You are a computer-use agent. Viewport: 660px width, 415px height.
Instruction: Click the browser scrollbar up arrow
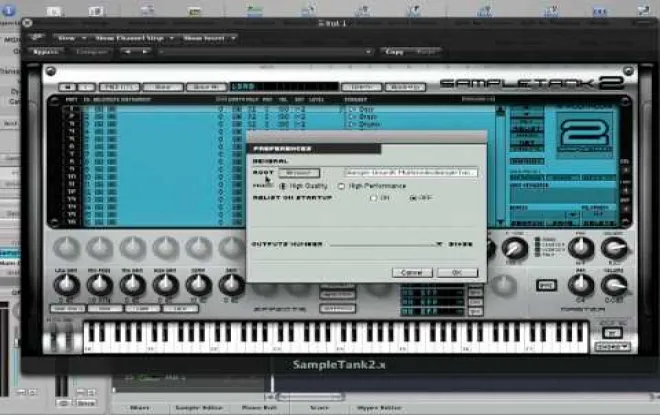pos(500,110)
